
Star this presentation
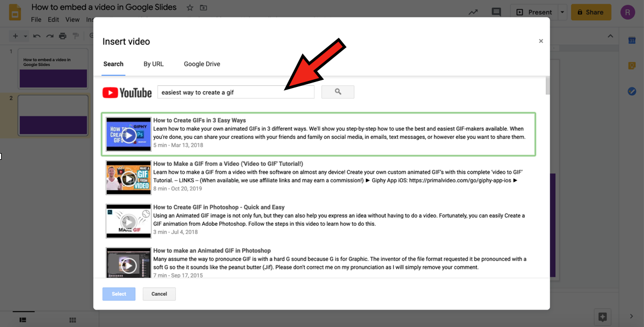point(190,8)
